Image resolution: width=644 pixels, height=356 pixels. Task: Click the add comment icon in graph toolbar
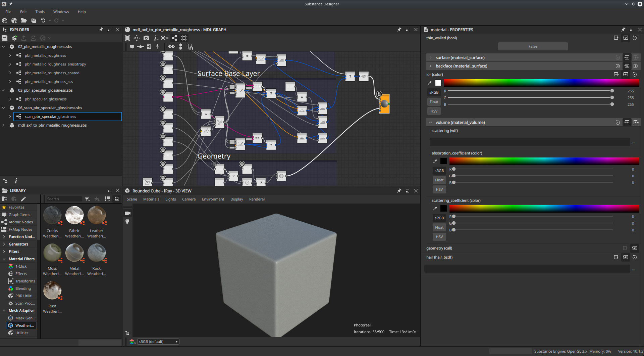tap(132, 47)
